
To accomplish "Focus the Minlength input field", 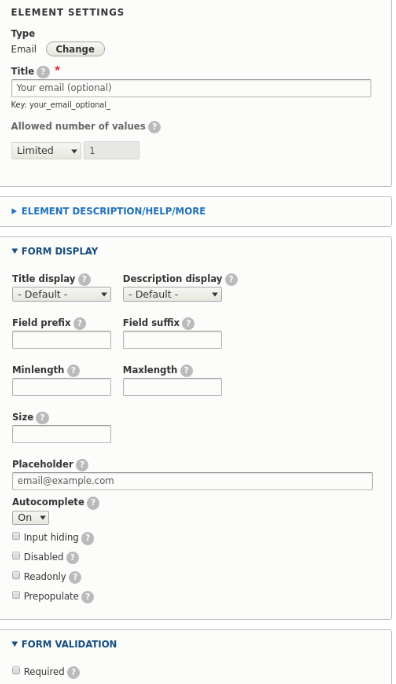I will pos(61,387).
